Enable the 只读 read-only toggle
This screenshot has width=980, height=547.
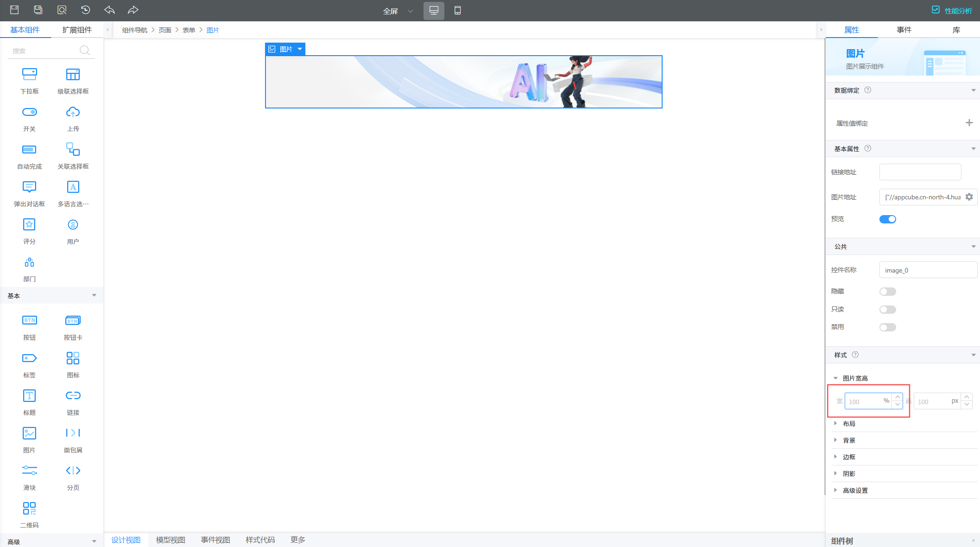pyautogui.click(x=887, y=310)
